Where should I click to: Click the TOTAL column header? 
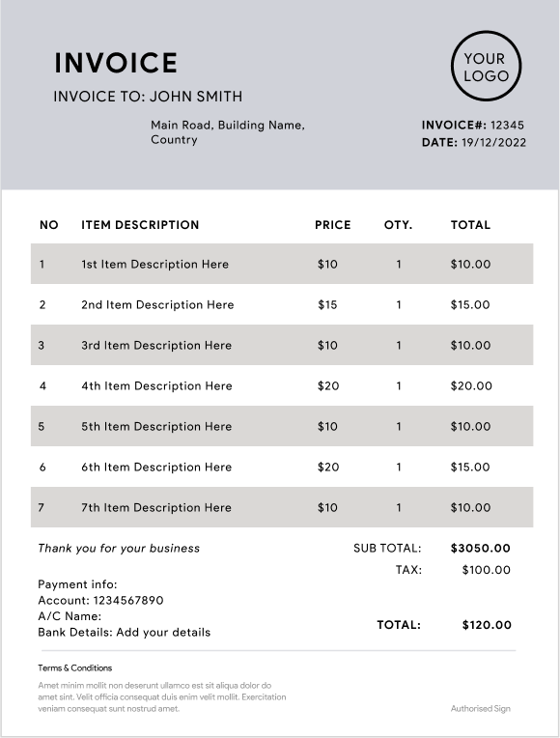(x=470, y=225)
